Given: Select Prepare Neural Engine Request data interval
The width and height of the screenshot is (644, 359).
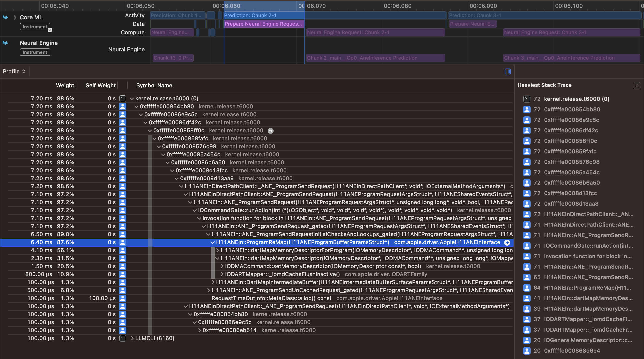Looking at the screenshot, I should pyautogui.click(x=264, y=24).
